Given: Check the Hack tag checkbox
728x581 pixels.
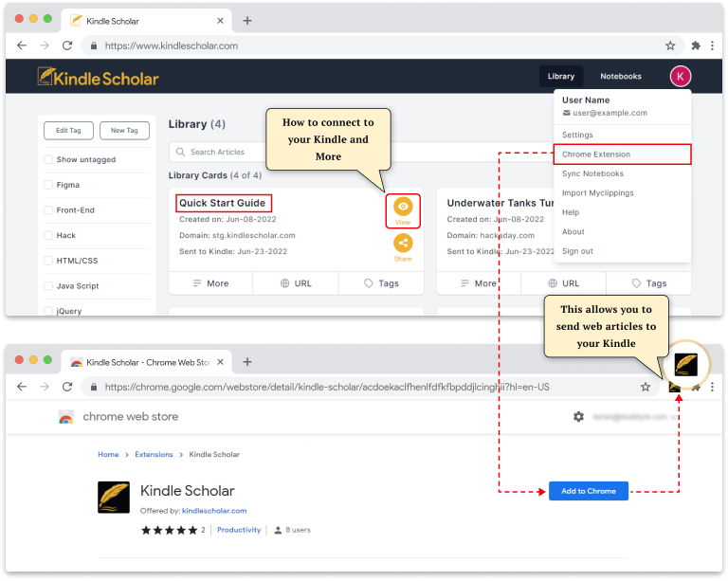Looking at the screenshot, I should (48, 235).
